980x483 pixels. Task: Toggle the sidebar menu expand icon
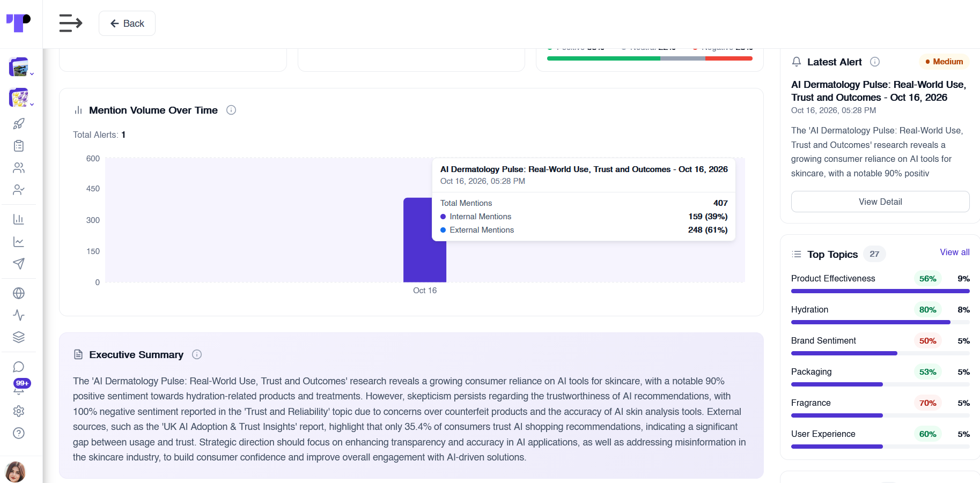[71, 23]
